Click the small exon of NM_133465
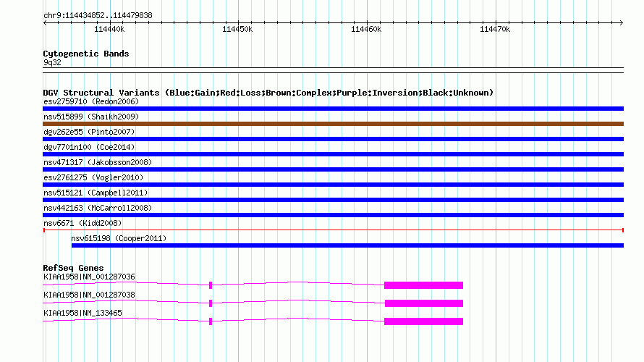644x362 pixels. (211, 321)
